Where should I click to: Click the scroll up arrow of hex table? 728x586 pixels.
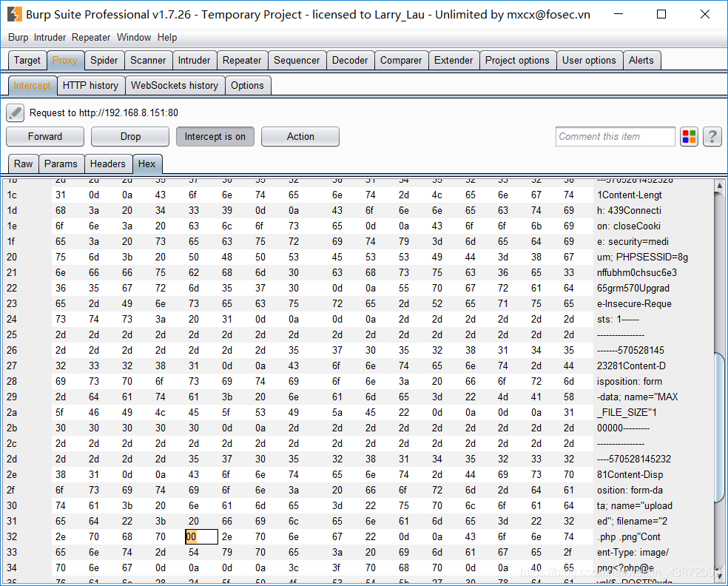tap(719, 186)
